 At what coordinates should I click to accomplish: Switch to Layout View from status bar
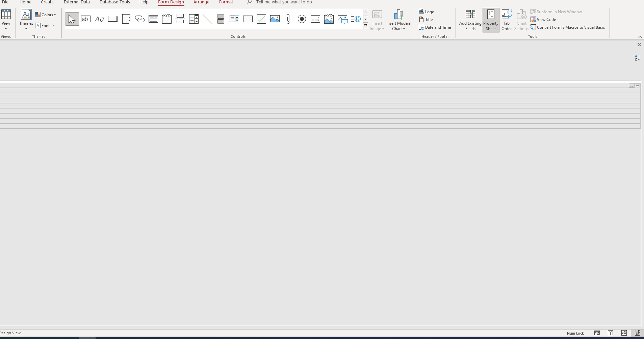624,333
